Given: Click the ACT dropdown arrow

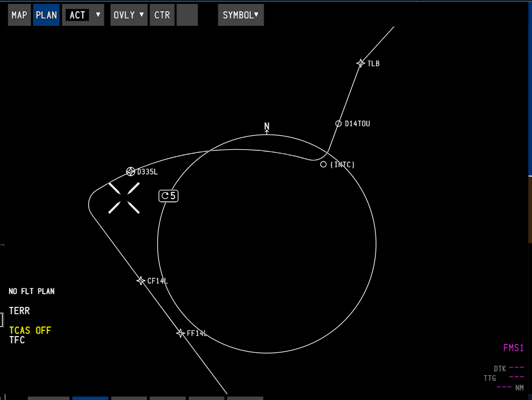Looking at the screenshot, I should click(x=98, y=15).
